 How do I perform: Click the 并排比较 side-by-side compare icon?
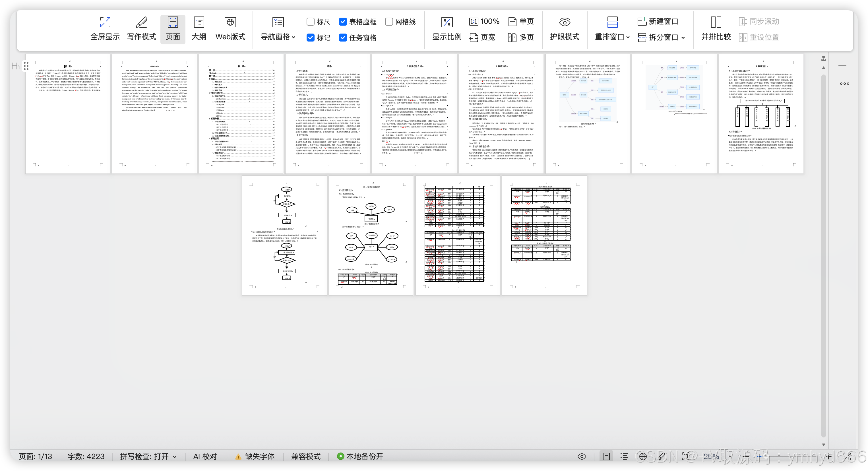[x=716, y=22]
